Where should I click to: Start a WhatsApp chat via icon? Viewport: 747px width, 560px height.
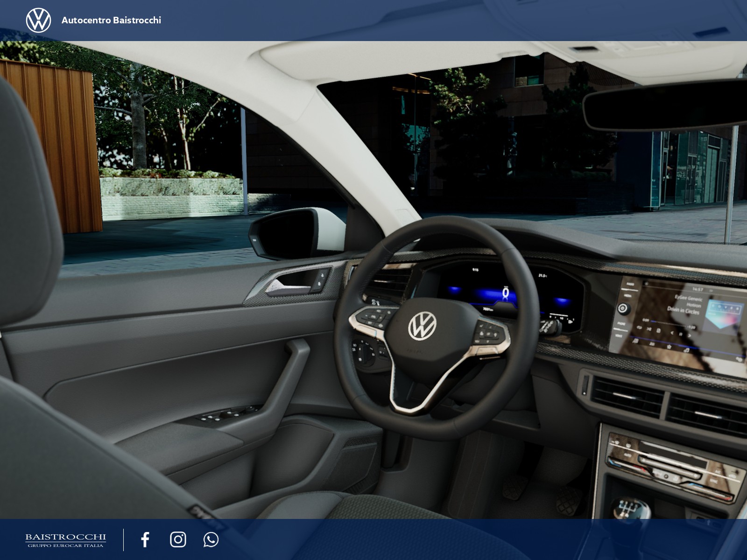[211, 539]
